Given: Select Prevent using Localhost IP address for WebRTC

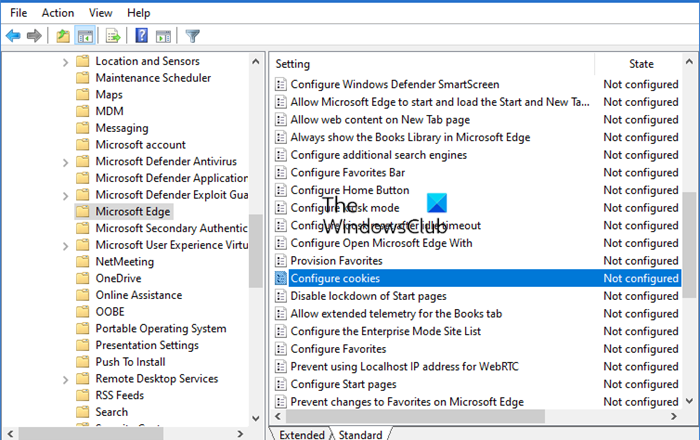Looking at the screenshot, I should [404, 367].
